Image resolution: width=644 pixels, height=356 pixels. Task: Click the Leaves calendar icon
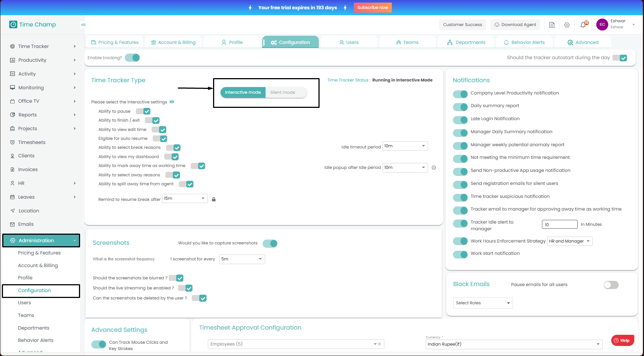click(x=13, y=197)
